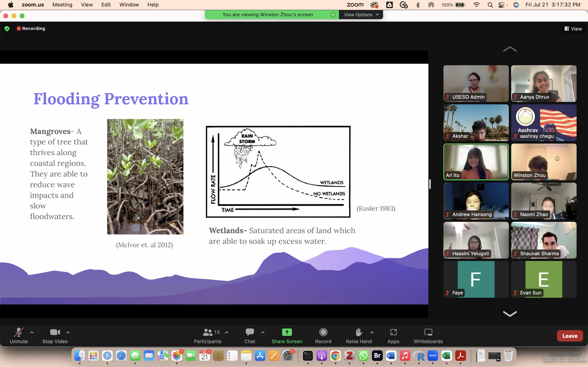588x367 pixels.
Task: Click the red Leave button
Action: (569, 336)
